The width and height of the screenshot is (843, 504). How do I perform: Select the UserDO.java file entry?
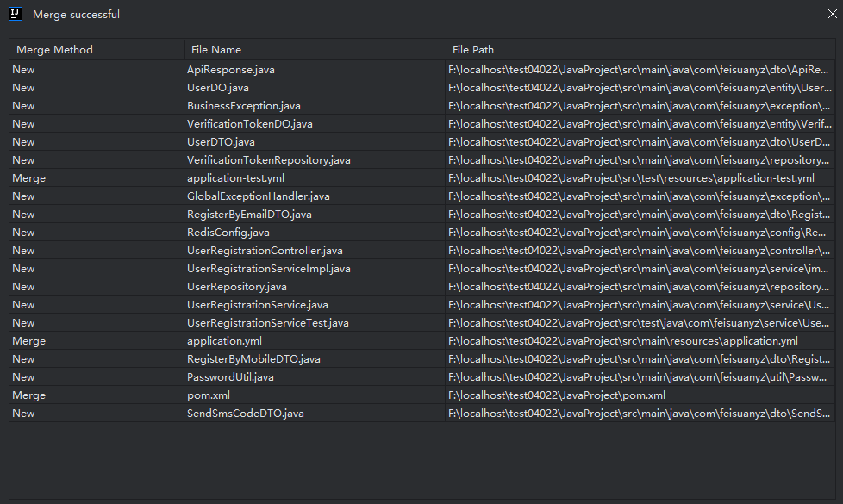tap(218, 87)
